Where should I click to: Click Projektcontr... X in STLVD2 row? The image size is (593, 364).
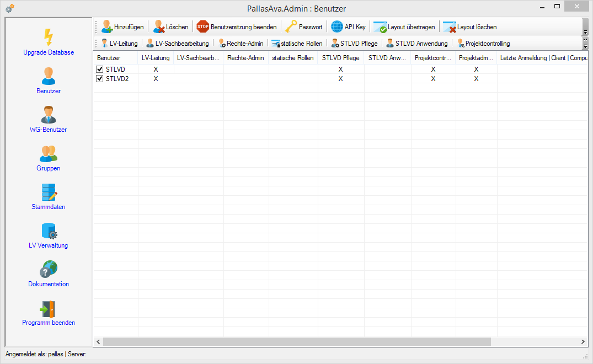(434, 79)
